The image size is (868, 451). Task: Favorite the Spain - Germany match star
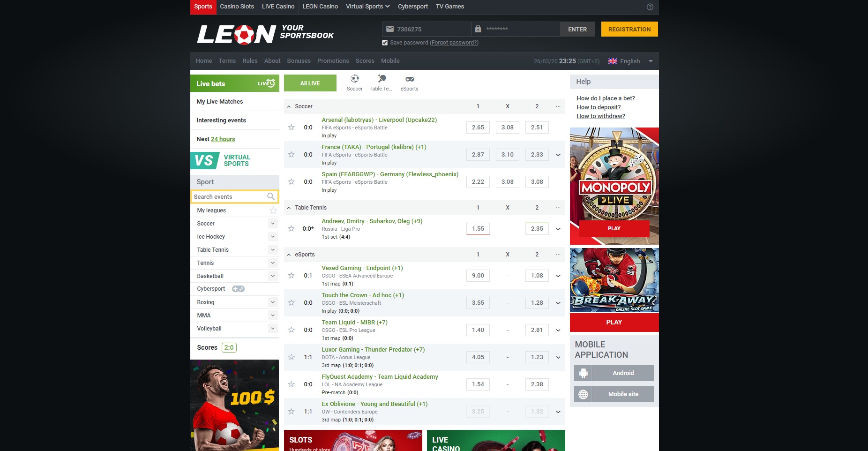(291, 182)
